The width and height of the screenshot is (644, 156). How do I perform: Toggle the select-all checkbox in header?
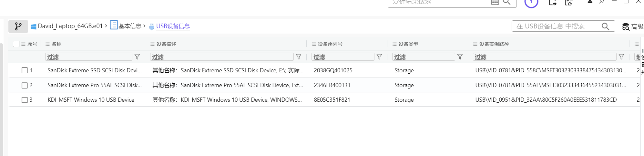click(16, 44)
